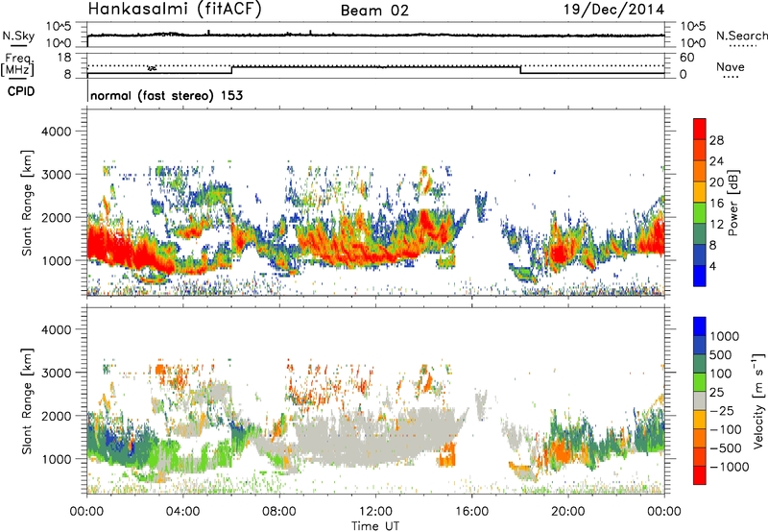Click the 1000 label on velocity color bar
768x532 pixels.
pyautogui.click(x=725, y=336)
